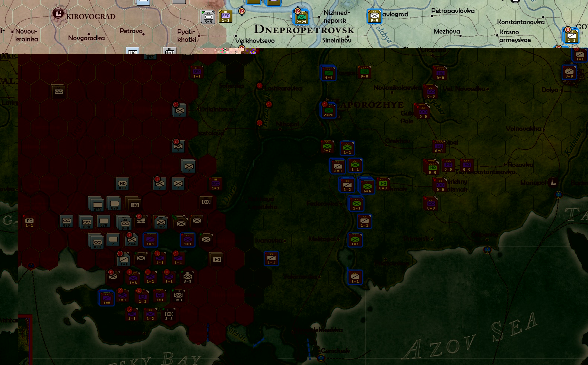
Task: Click the Loshkarevka town label
Action: tap(283, 88)
